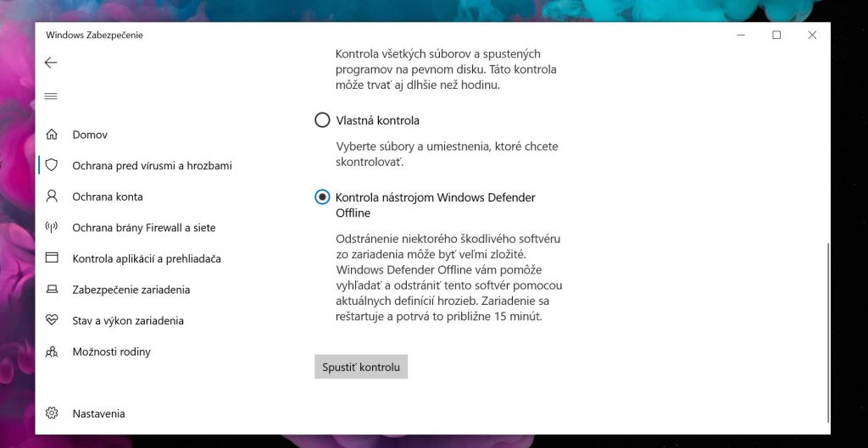Select Windows Defender Offline radio button
This screenshot has height=448, width=868.
322,196
